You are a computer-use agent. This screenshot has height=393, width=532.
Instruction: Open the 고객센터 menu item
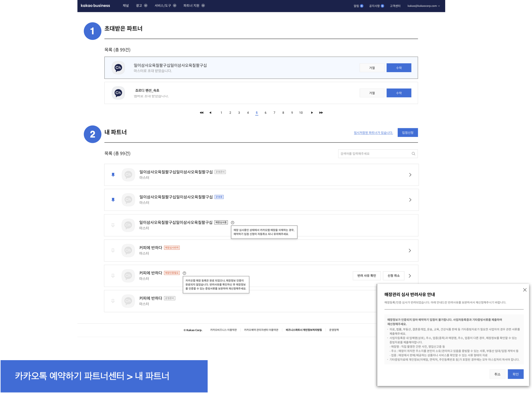[395, 6]
